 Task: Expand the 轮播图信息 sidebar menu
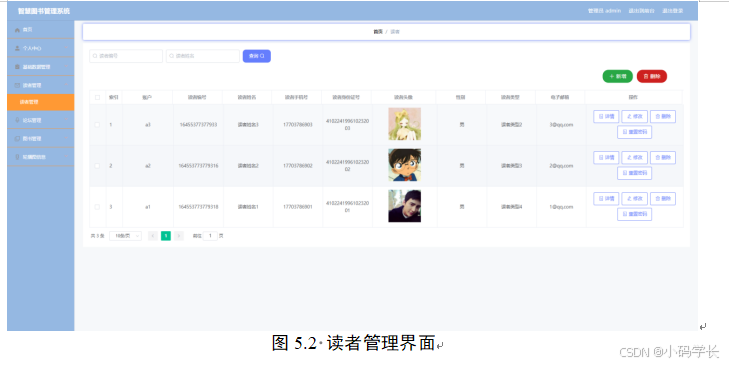point(41,157)
